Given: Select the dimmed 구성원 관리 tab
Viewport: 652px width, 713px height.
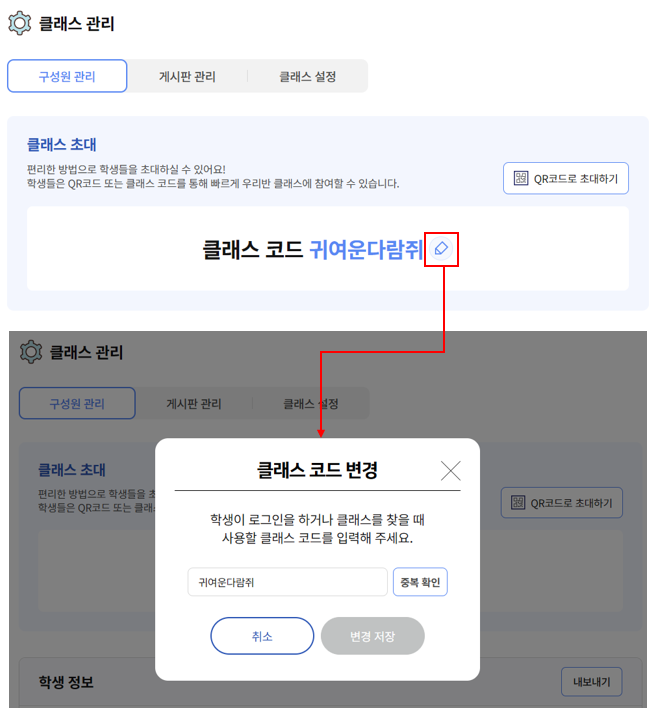Looking at the screenshot, I should (77, 403).
